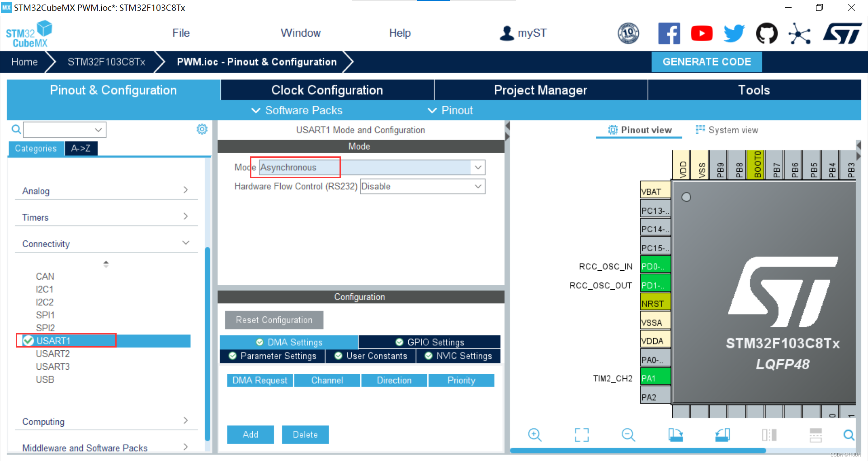
Task: Open the GPIO Settings tab
Action: pos(429,342)
